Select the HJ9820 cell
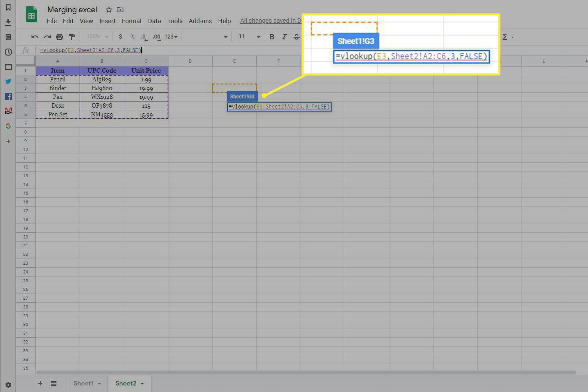This screenshot has width=588, height=392. [x=102, y=88]
